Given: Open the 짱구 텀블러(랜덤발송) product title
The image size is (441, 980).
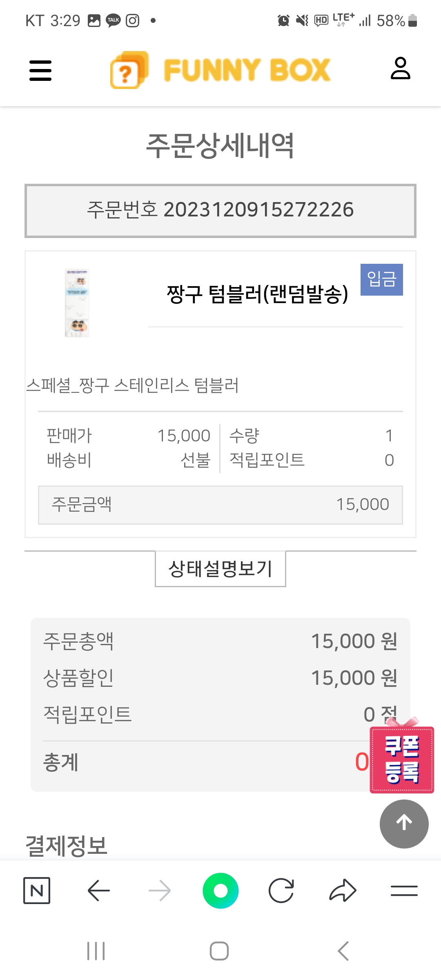Looking at the screenshot, I should point(257,294).
